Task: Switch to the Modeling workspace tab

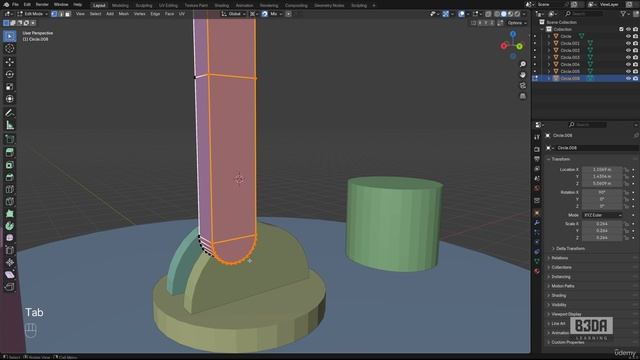Action: pos(120,5)
